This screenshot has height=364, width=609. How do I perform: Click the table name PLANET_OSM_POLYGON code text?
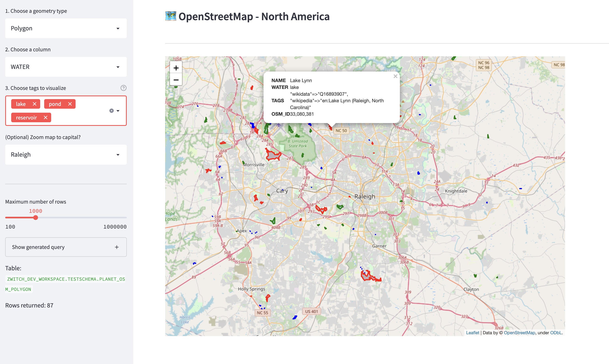pyautogui.click(x=65, y=284)
